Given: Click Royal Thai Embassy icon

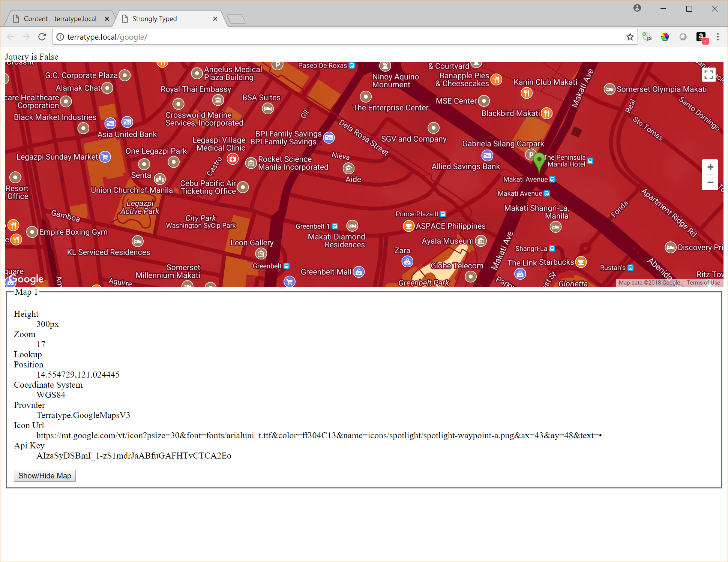Looking at the screenshot, I should point(218,100).
